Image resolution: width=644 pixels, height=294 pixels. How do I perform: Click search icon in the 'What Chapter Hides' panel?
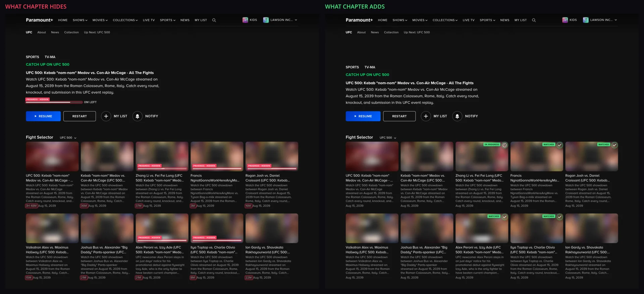[214, 20]
